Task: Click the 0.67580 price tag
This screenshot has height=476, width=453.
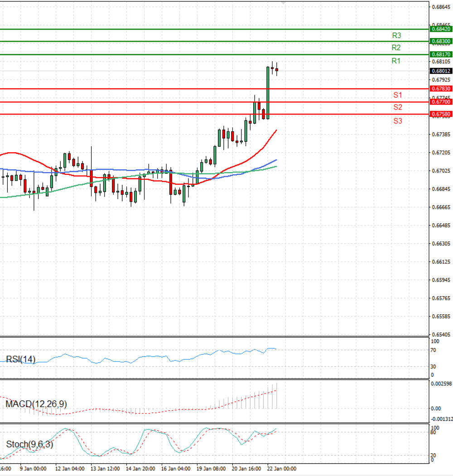Action: [x=442, y=114]
